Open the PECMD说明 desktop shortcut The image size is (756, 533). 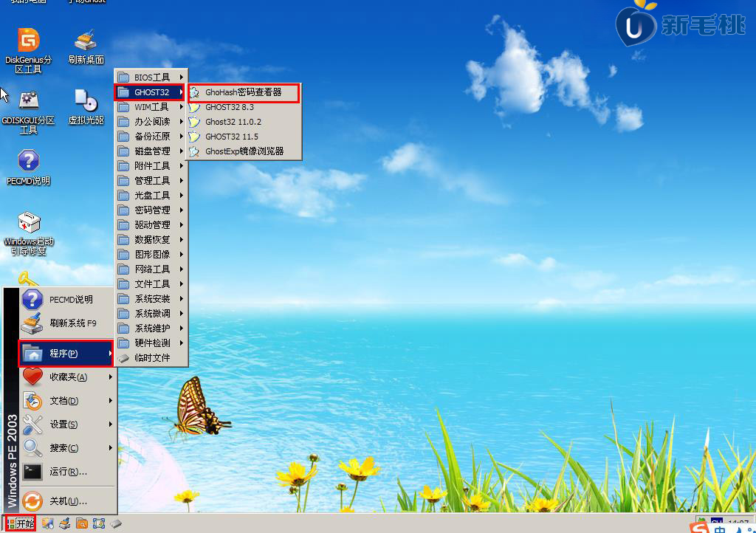point(29,168)
